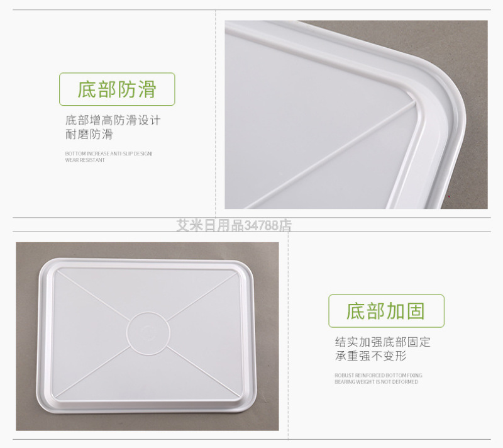Open the tray corner close-up photo

(356, 115)
